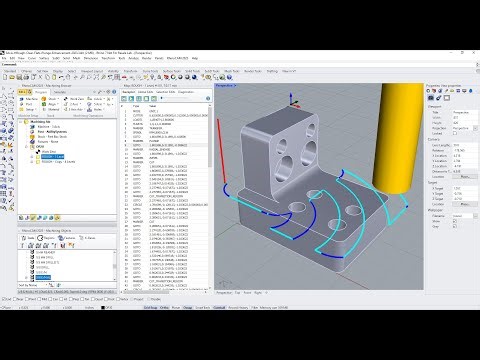The image size is (480, 360).
Task: Click the last highlighted icon in Machining Browser bottom toolbar
Action: (x=57, y=218)
